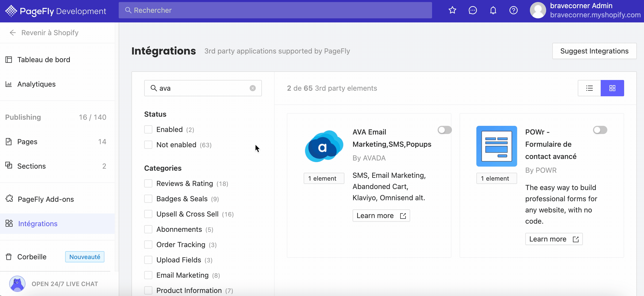Focus the Rechercher top search field
Viewport: 644px width, 296px height.
(275, 10)
